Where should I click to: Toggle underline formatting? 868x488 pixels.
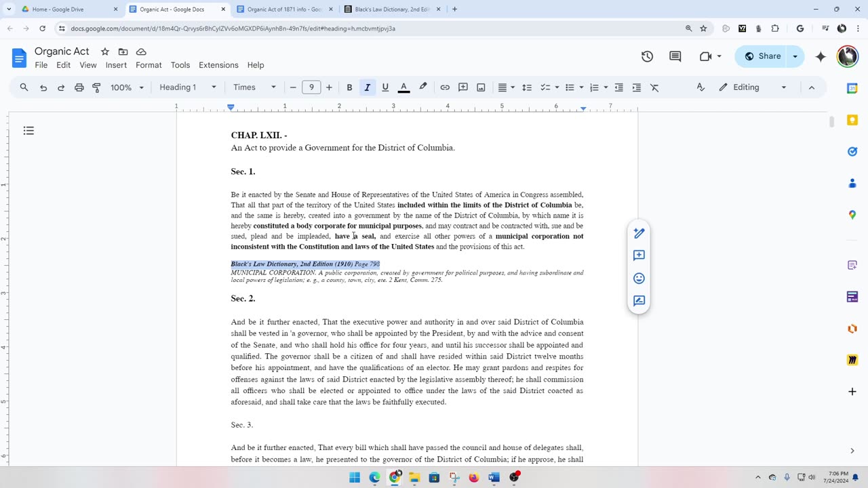[385, 87]
